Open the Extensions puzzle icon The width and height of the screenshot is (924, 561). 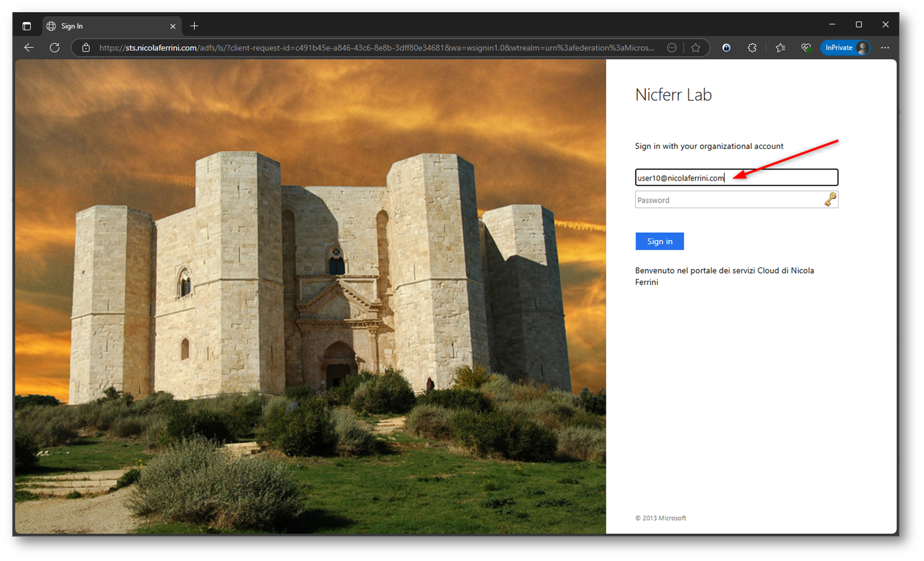click(752, 48)
